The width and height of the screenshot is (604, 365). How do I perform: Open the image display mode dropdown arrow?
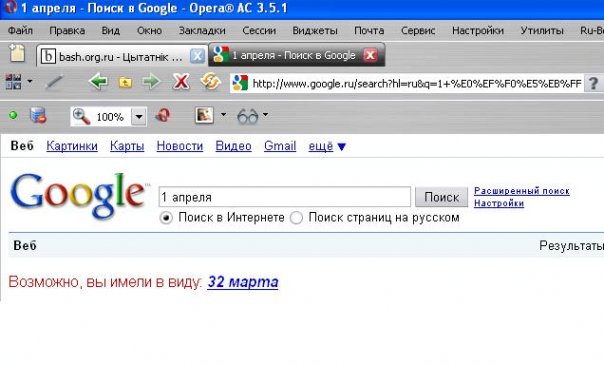223,114
